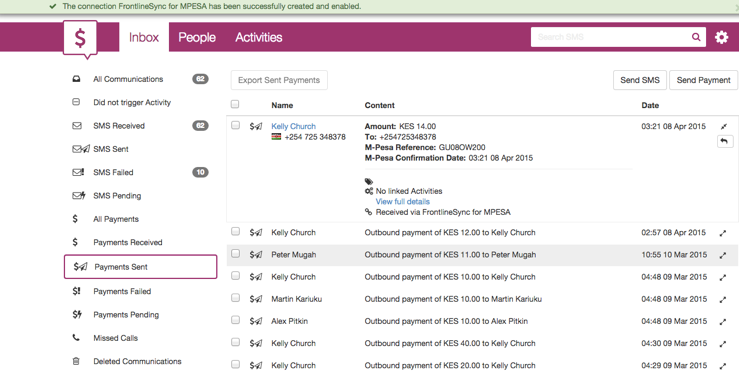Switch to the Inbox tab
The image size is (739, 376).
click(144, 37)
